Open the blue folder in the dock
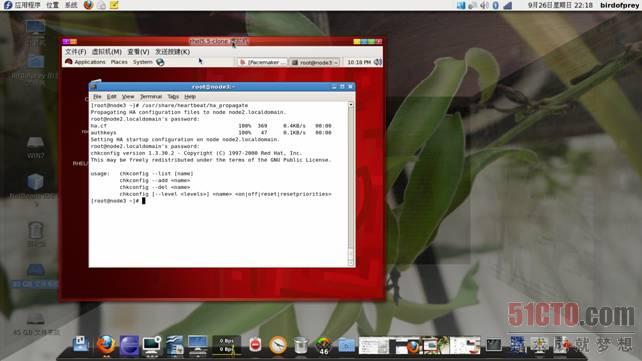Screen dimensions: 642x361 point(346,345)
